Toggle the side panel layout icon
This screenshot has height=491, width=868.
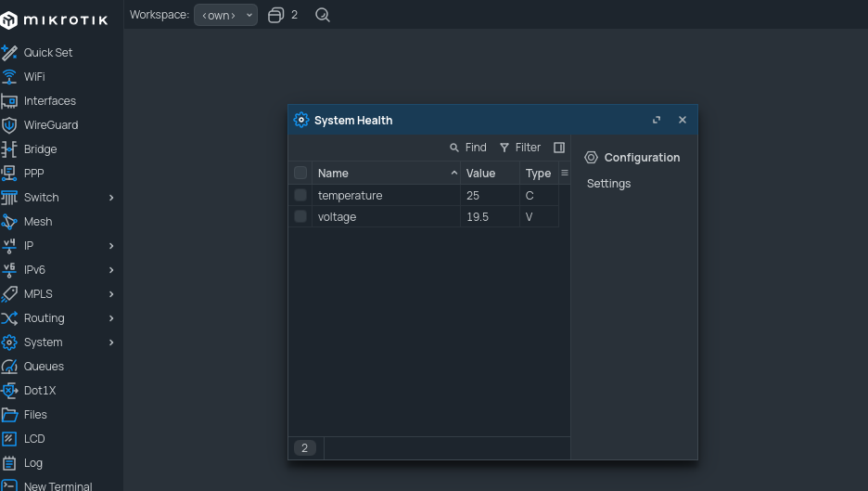(559, 148)
